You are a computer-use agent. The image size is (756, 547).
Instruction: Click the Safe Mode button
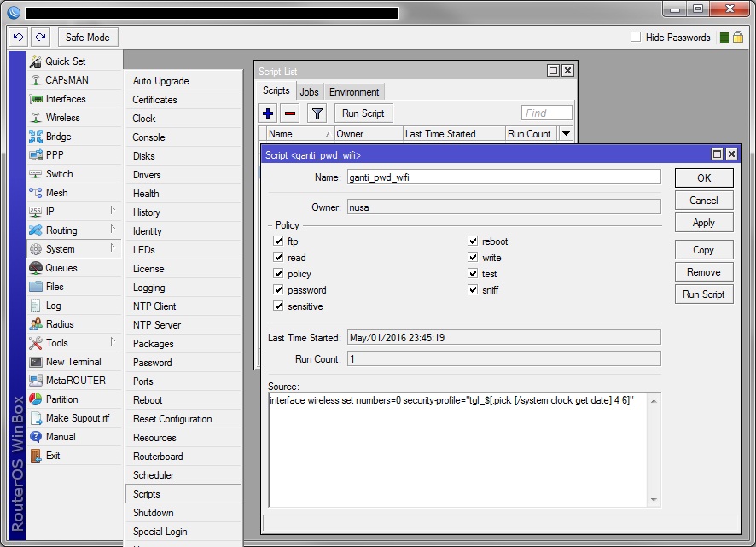click(87, 37)
